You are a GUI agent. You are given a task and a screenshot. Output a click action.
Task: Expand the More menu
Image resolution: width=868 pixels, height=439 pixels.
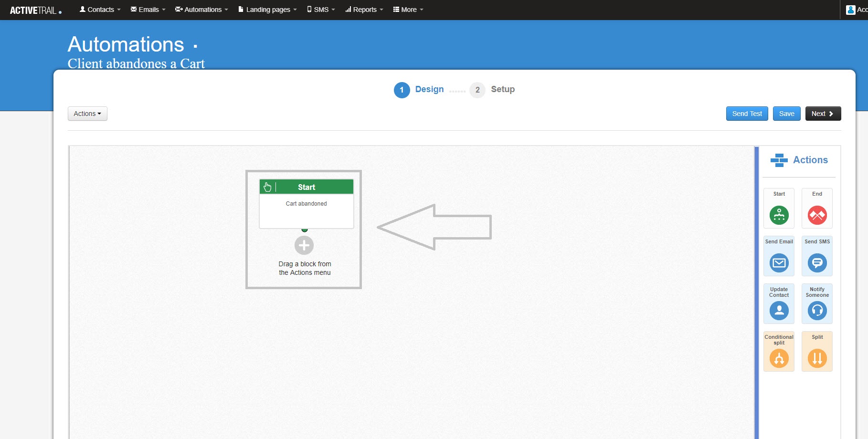408,9
